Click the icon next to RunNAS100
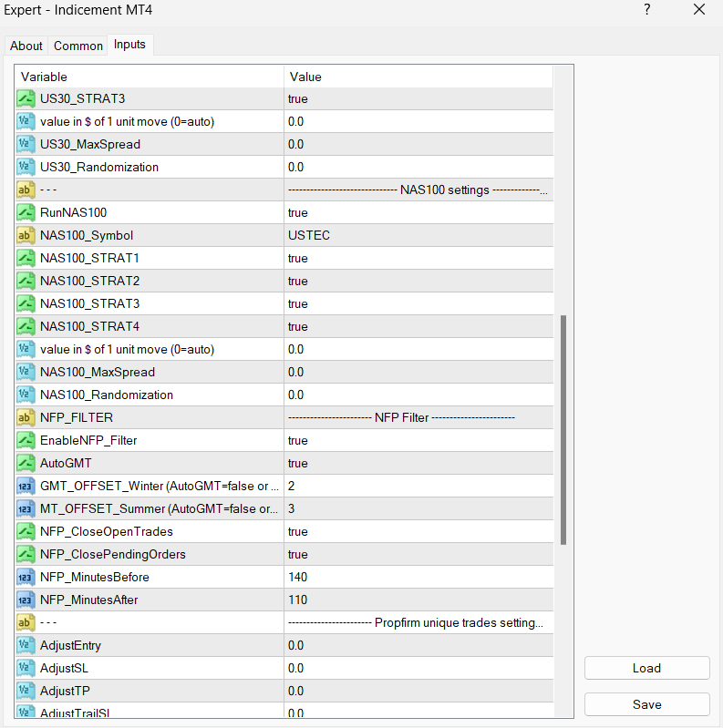 tap(26, 212)
